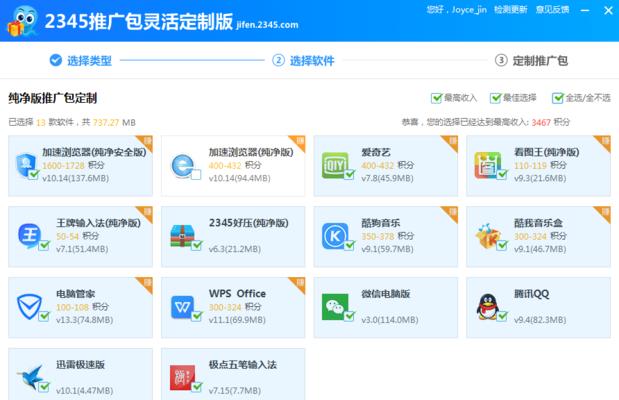Click the 腾讯QQ penguin icon

488,306
